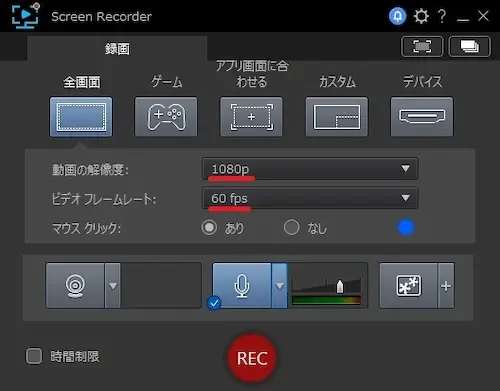The width and height of the screenshot is (500, 391).
Task: Expand the microphone device dropdown arrow
Action: 279,286
